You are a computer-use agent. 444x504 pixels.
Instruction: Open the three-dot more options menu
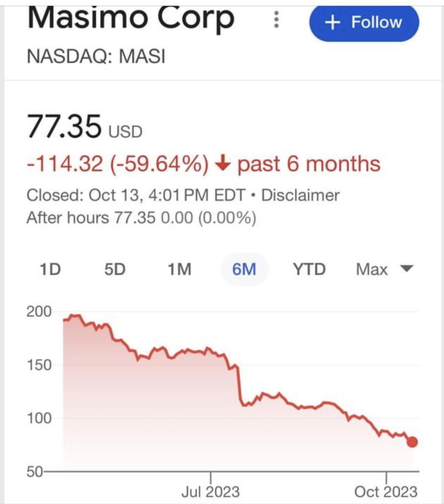click(276, 19)
